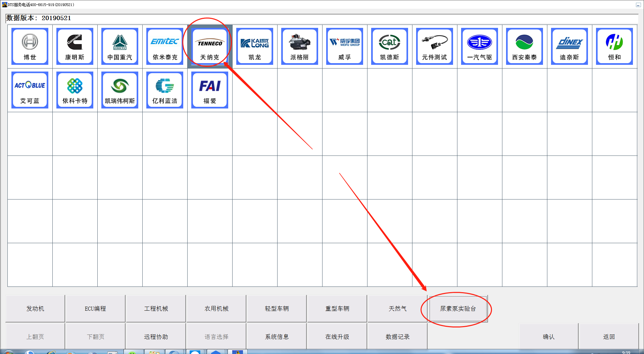Open 数据记录 data records
The width and height of the screenshot is (644, 354).
[398, 336]
